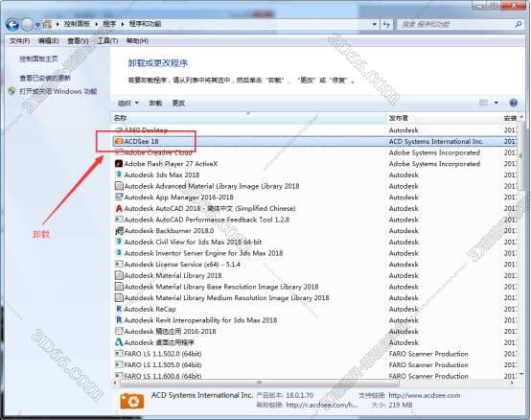
Task: Open the 查看(V) menu
Action: 78,41
